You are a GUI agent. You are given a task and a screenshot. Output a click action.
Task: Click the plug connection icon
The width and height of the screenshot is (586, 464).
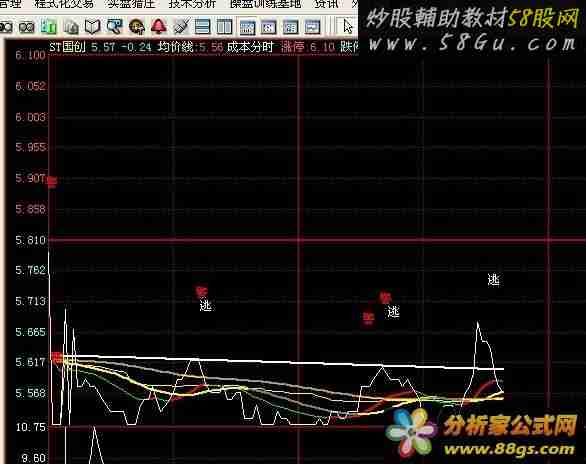181,26
